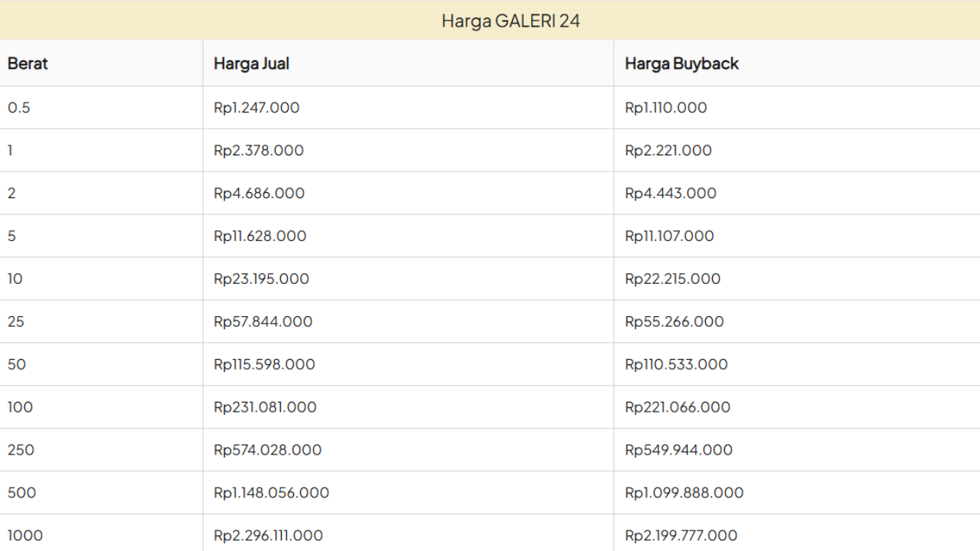Click the weight 25 row cell

coord(16,322)
